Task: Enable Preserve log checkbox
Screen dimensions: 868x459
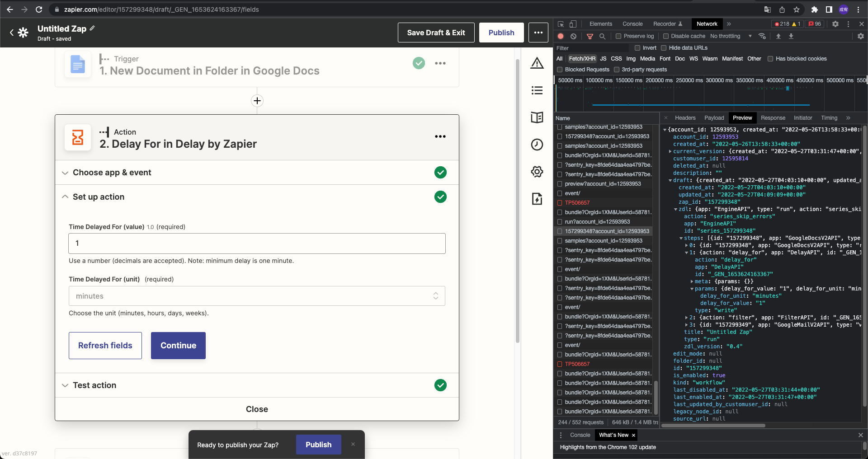Action: pos(618,36)
